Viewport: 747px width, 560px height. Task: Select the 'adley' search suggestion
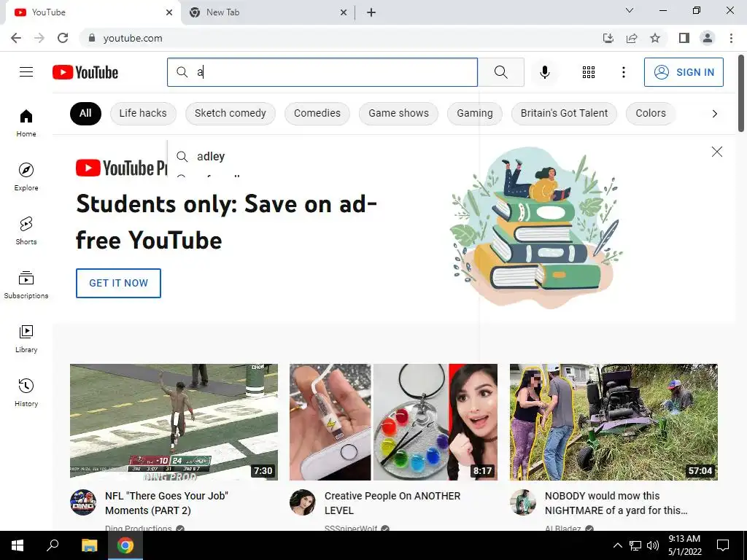(x=323, y=156)
